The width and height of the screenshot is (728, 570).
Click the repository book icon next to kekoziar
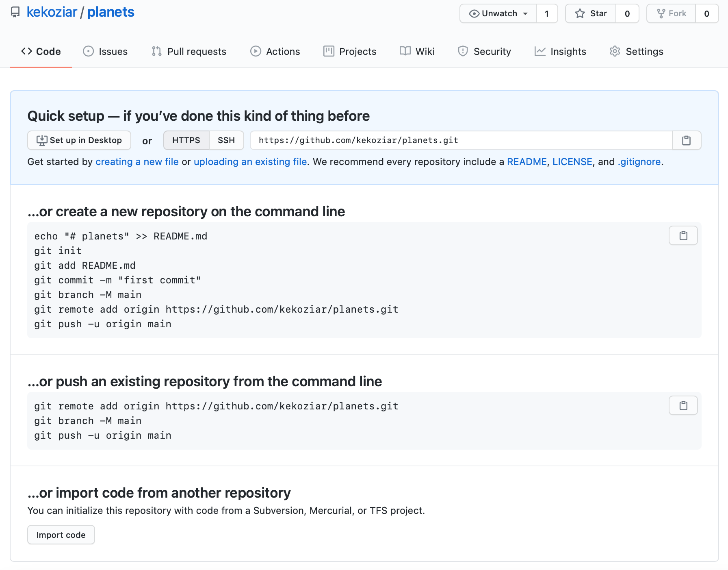[15, 13]
